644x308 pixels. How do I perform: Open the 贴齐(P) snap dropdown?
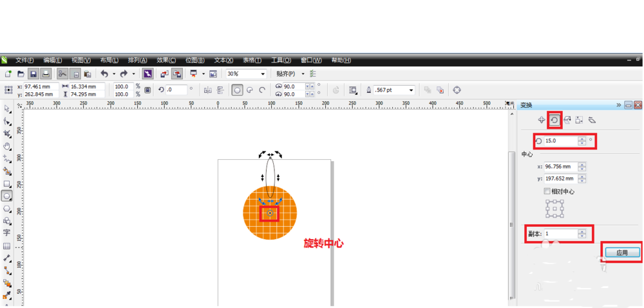click(x=303, y=74)
